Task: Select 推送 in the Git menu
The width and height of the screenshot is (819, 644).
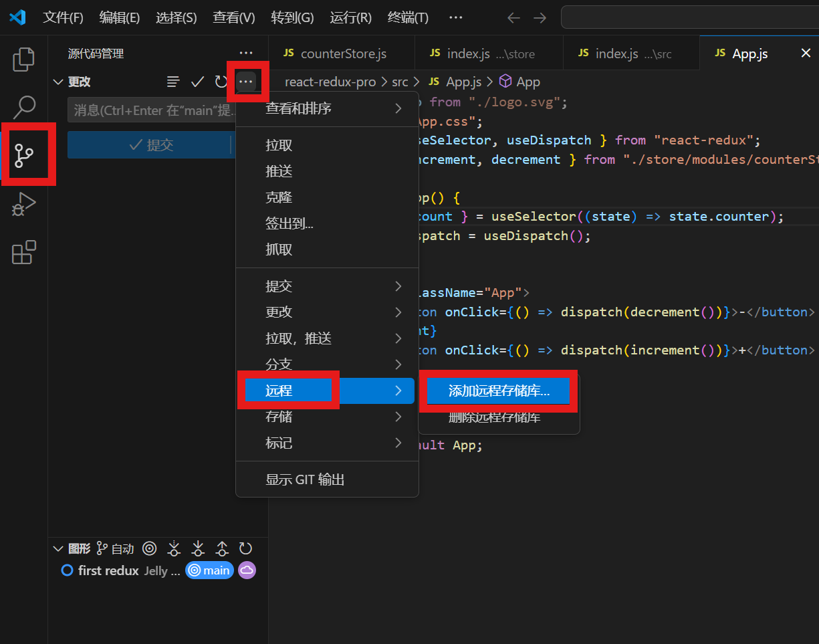Action: pyautogui.click(x=327, y=172)
